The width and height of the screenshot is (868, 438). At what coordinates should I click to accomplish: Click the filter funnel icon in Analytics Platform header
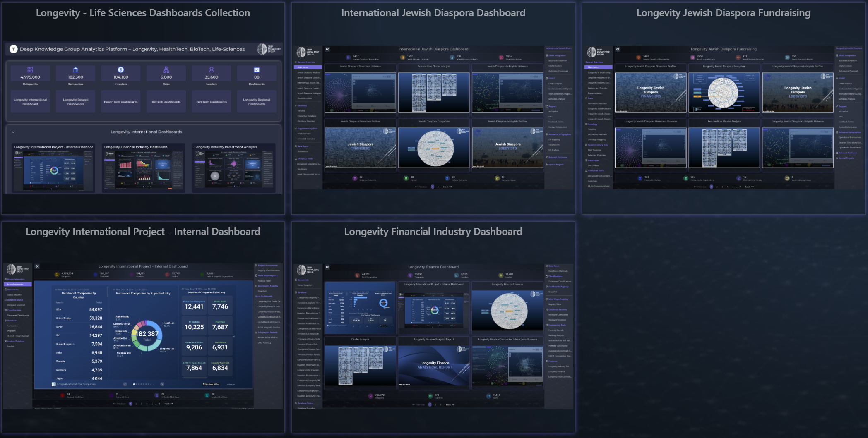14,49
